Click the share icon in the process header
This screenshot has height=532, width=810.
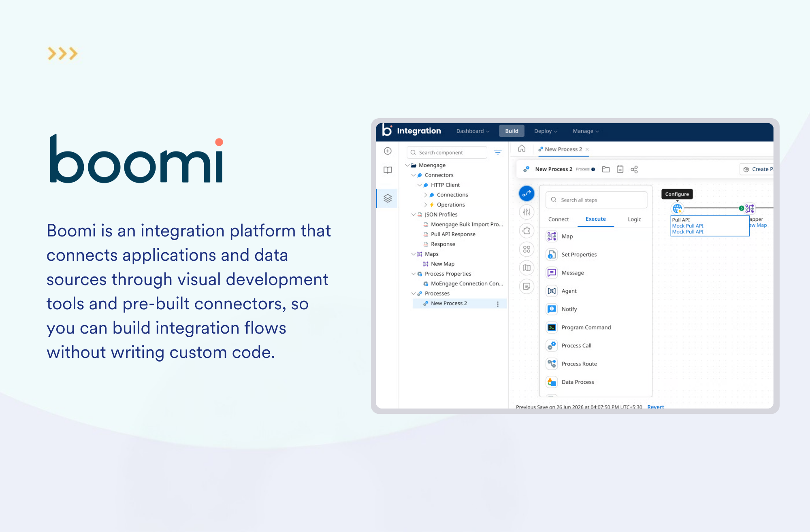(x=634, y=169)
